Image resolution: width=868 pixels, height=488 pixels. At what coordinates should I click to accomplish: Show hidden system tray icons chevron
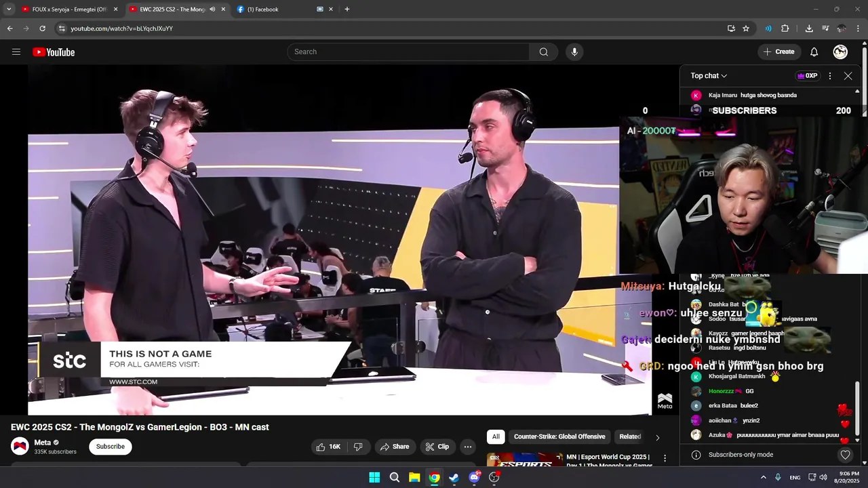763,477
